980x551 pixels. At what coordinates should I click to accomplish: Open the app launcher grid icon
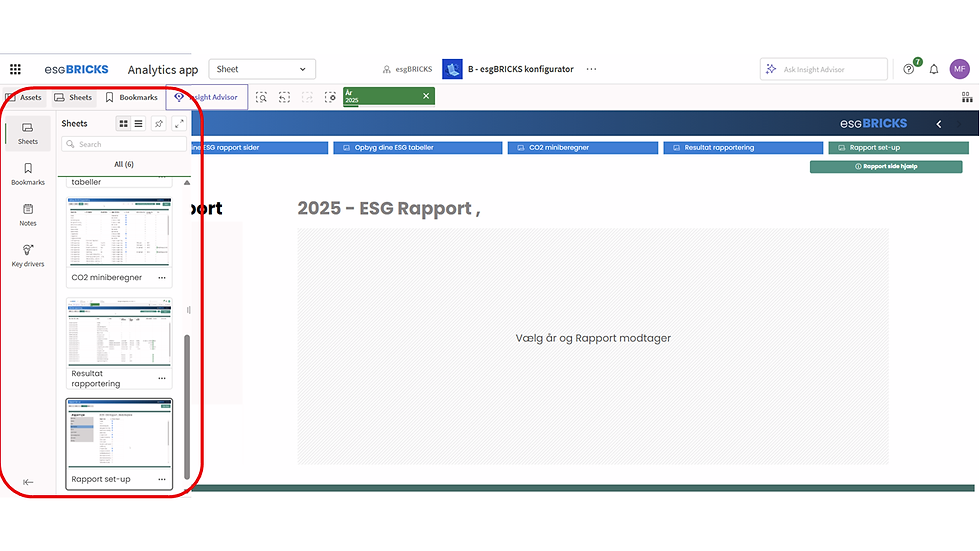click(15, 69)
